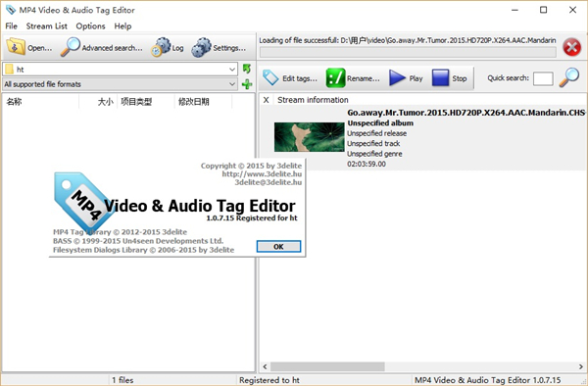
Task: Click the scrollbar left arrow
Action: coord(265,366)
